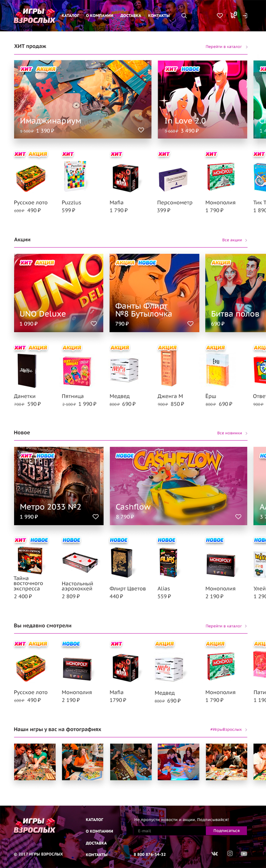Open Каталог in the top menu
This screenshot has height=868, width=266.
pos(70,15)
